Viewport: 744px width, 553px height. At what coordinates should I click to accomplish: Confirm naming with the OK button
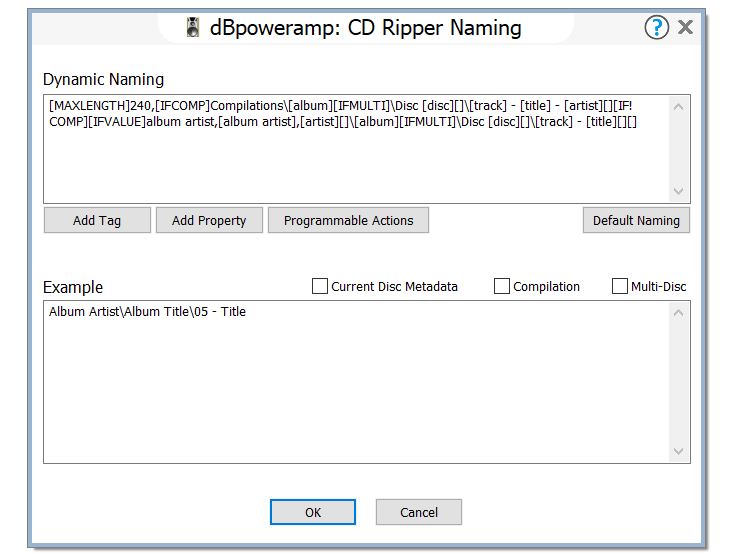[313, 512]
